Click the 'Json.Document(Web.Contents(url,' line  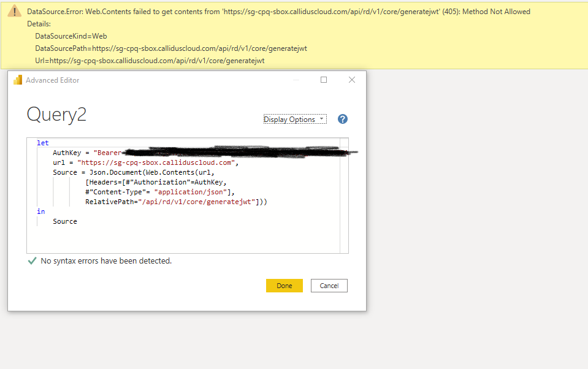[x=134, y=172]
